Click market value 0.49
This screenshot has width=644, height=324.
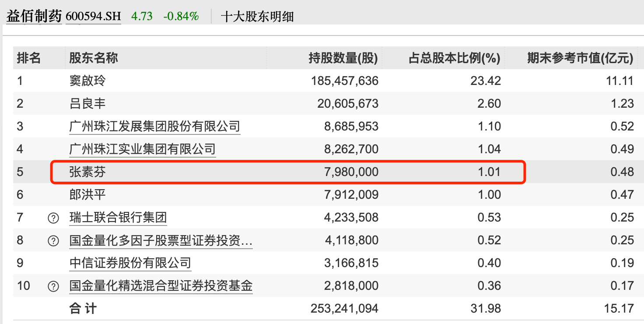click(x=623, y=149)
